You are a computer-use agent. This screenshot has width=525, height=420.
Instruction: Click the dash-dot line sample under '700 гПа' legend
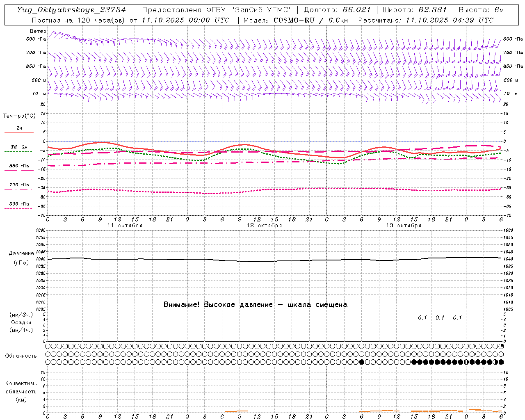18,189
